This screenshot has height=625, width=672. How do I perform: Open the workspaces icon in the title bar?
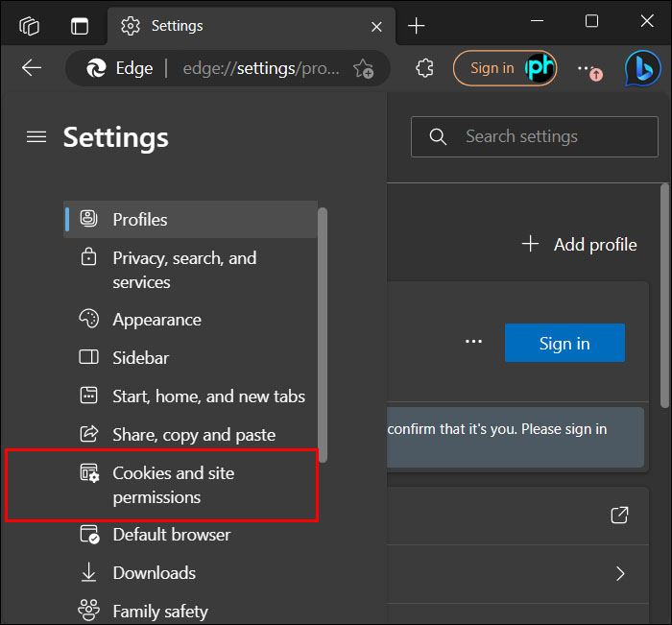29,26
